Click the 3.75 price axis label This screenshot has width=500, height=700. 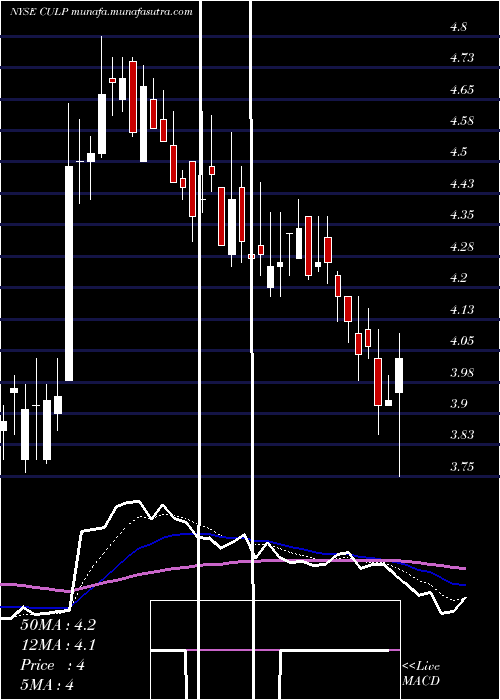(x=462, y=467)
